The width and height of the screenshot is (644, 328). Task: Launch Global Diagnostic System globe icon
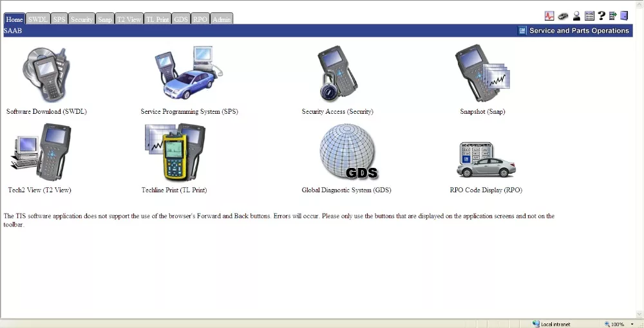[348, 153]
